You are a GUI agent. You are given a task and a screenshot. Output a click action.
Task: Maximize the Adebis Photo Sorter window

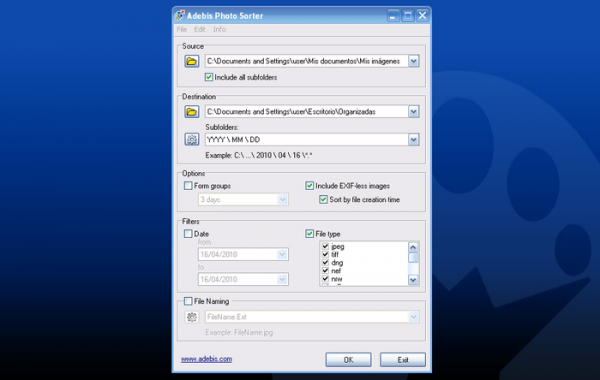408,16
